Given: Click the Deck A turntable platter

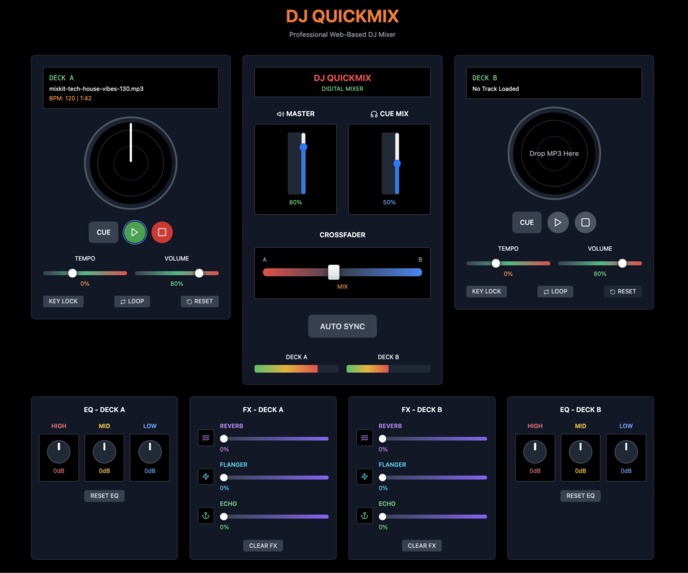Looking at the screenshot, I should pos(131,163).
